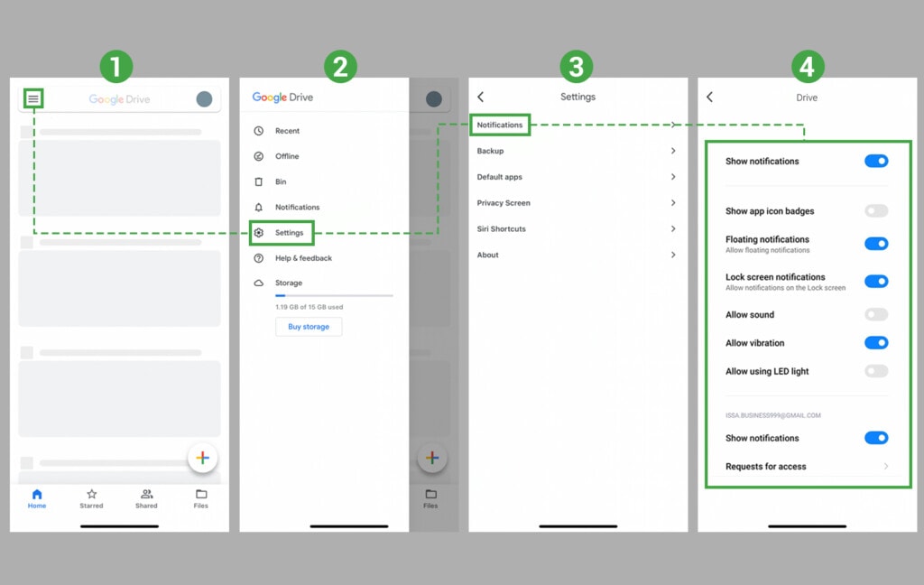Click the Buy storage button
This screenshot has width=924, height=585.
point(309,327)
